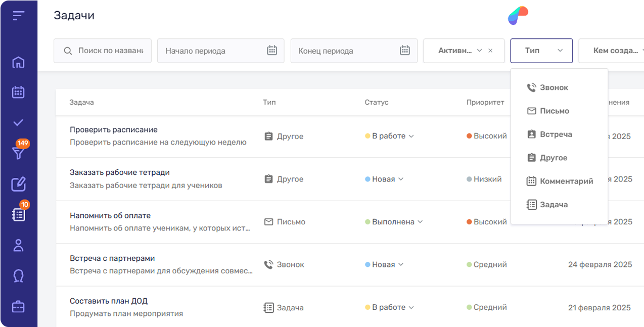This screenshot has width=644, height=327.
Task: Select Комментарий in the type menu
Action: 566,181
